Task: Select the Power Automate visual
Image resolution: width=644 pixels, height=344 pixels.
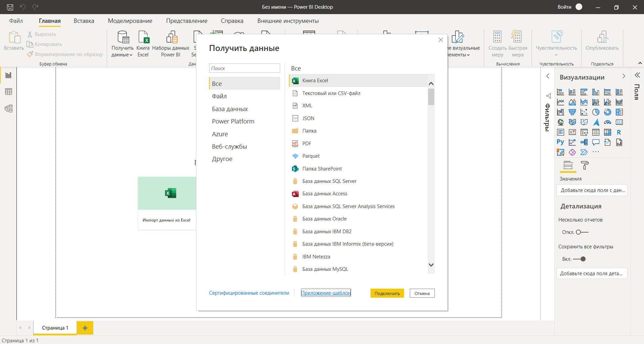Action: [584, 152]
